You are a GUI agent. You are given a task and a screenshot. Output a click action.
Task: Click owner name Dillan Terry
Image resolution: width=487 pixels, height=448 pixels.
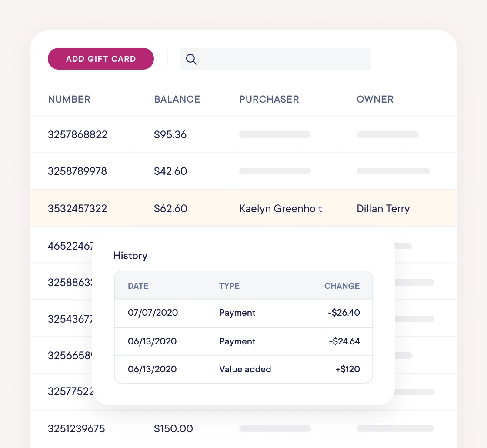[x=383, y=209]
